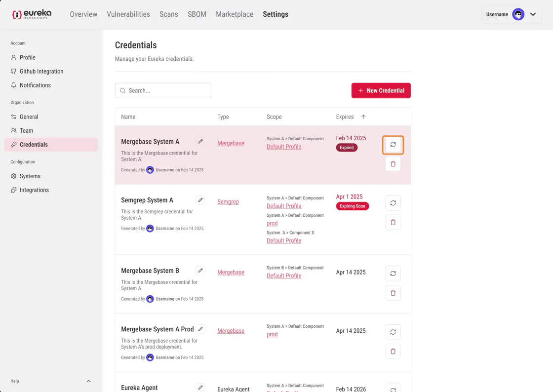Open the Semgrep type link
Viewport: 553px width, 392px height.
228,202
